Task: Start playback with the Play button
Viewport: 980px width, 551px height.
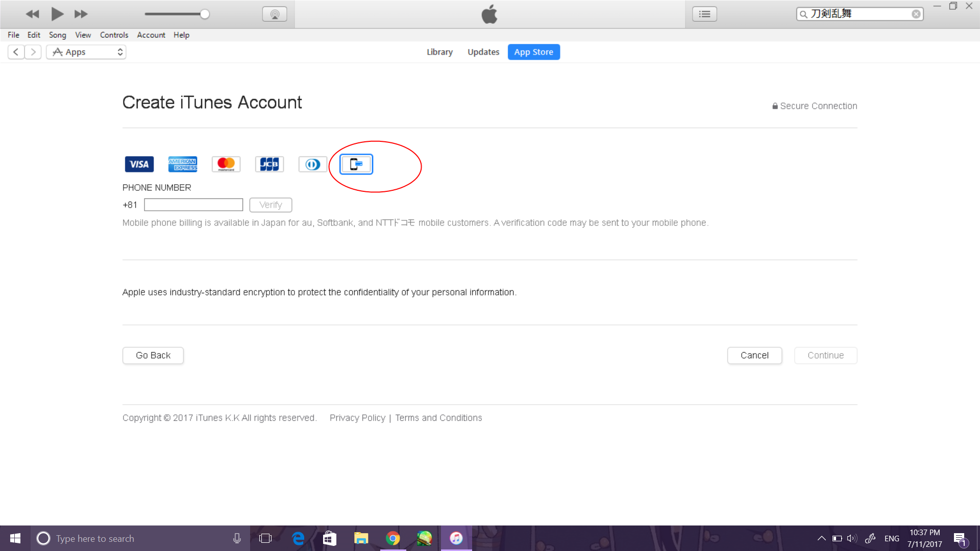Action: point(57,14)
